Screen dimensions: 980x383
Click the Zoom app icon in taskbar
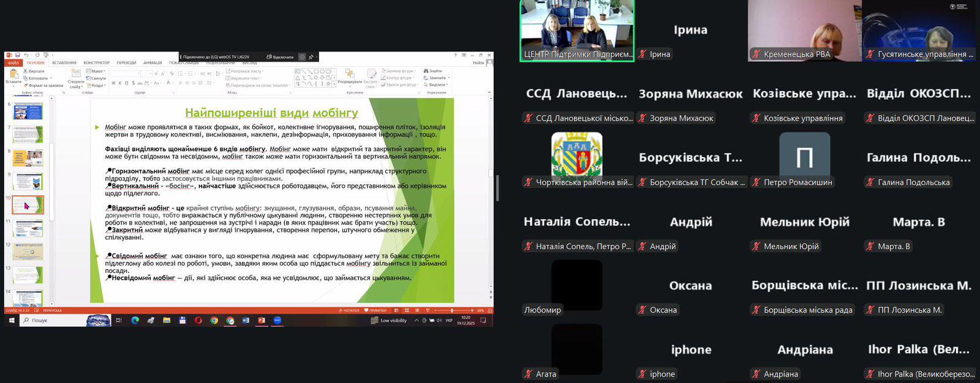(x=277, y=320)
